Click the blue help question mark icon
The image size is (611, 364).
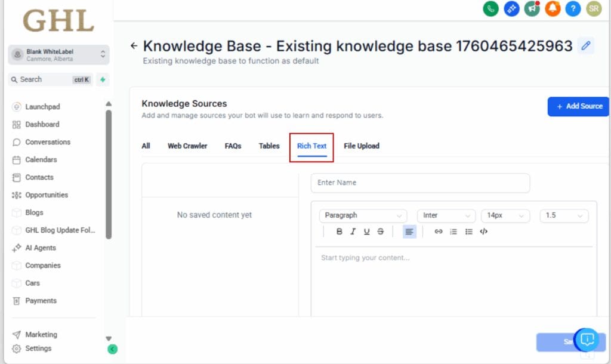(573, 8)
